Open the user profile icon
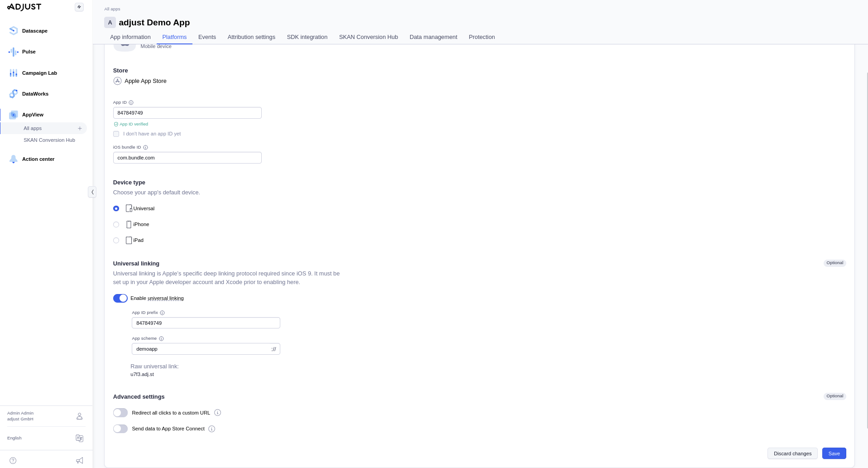Screen dimensions: 868x468 (x=80, y=416)
